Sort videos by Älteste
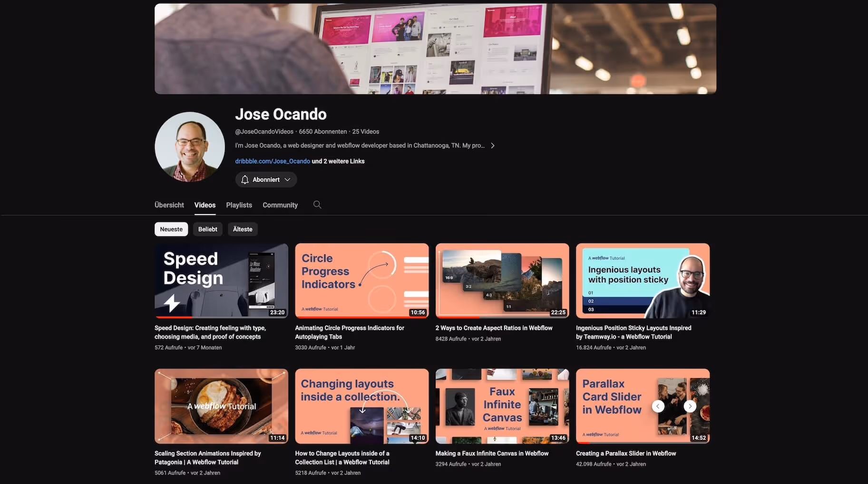 tap(243, 229)
